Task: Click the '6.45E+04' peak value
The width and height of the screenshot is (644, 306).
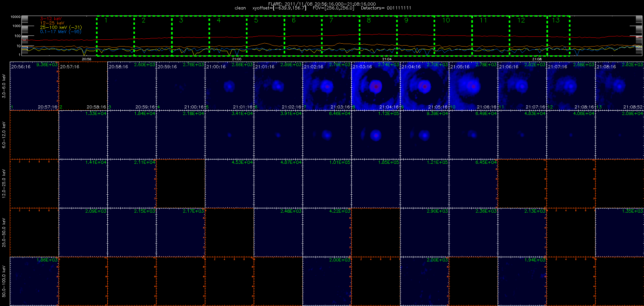Action: point(486,162)
